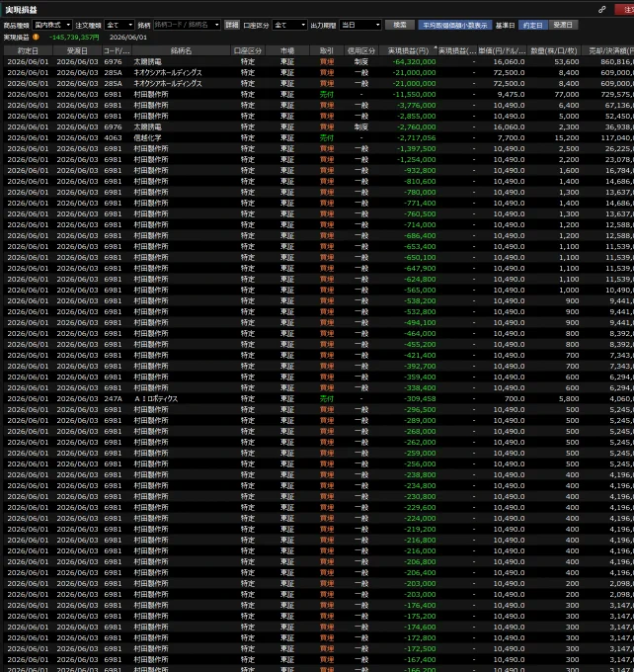
Task: Click quantity cell 5,800
Action: [569, 398]
